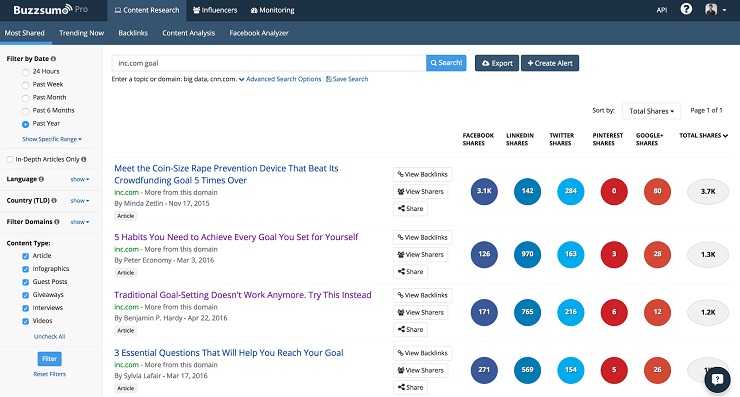Screen dimensions: 740x397
Task: Click the Country (TLD) info icon
Action: point(54,201)
